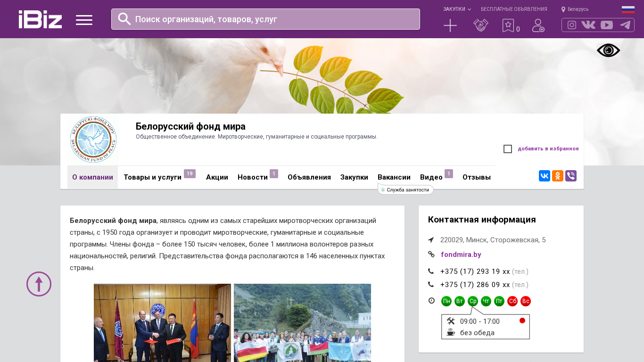The height and width of the screenshot is (362, 644).
Task: Click the Belarusian Peace Fund logo
Action: 93,140
